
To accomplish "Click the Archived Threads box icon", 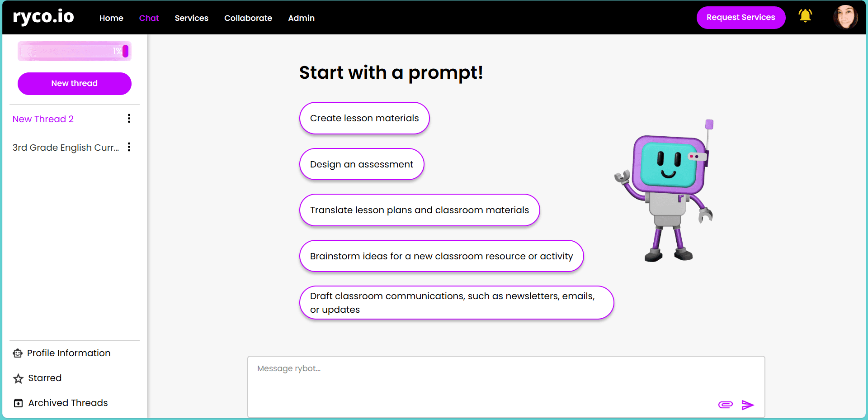I will point(18,403).
